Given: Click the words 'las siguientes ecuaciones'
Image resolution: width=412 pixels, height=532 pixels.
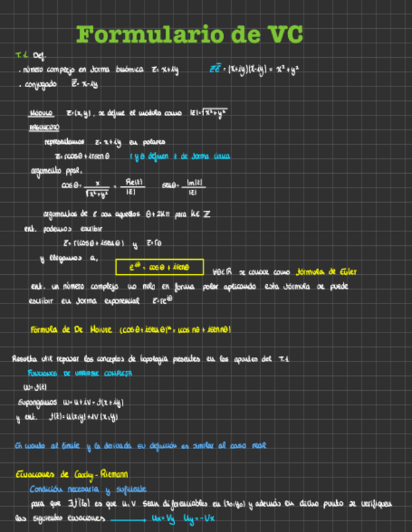Looking at the screenshot, I should pyautogui.click(x=60, y=518).
